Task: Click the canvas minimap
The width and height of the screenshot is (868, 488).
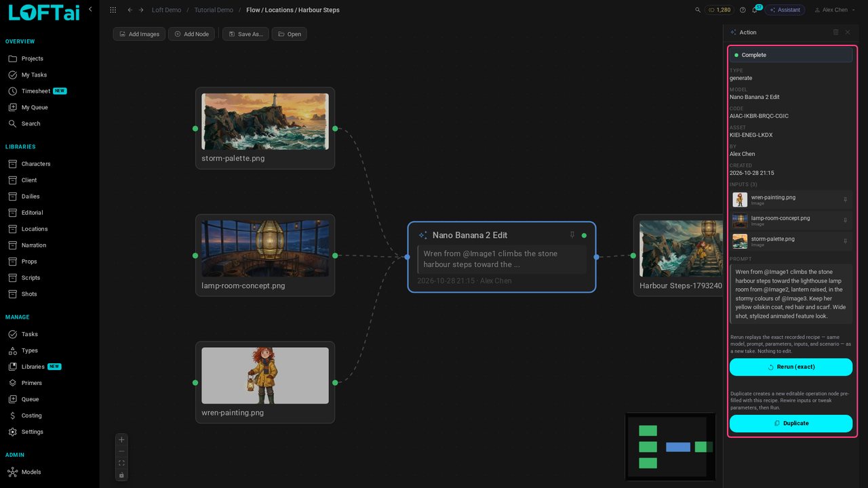Action: click(x=670, y=447)
